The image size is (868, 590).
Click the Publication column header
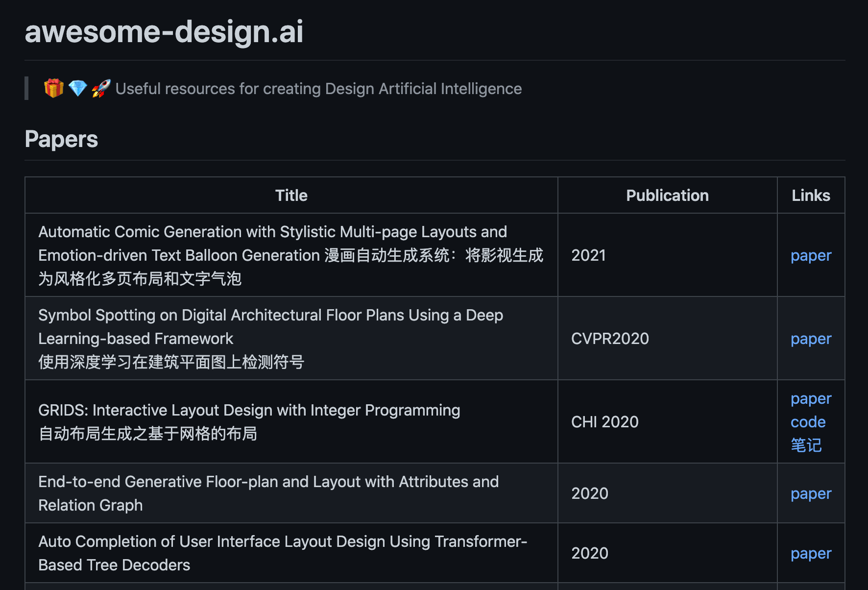tap(667, 195)
